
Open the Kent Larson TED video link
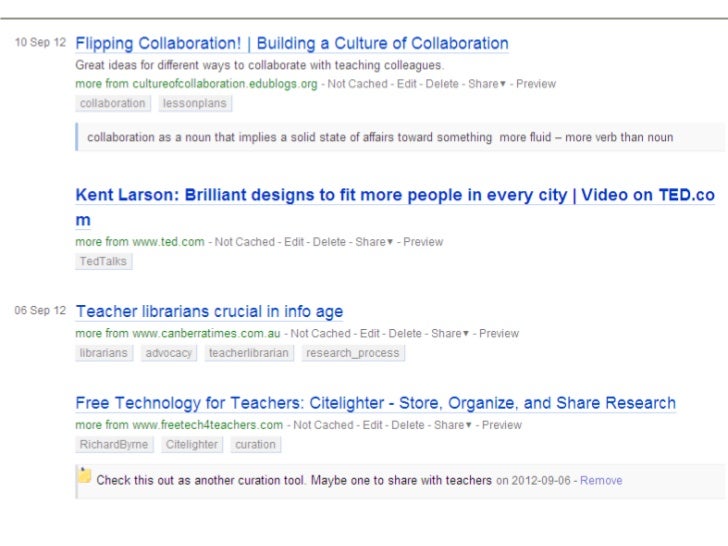(395, 207)
